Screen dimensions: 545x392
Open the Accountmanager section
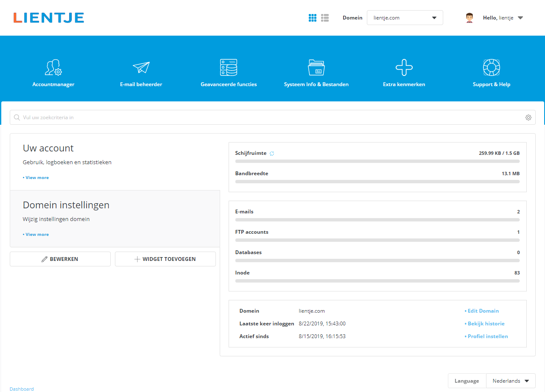[53, 71]
